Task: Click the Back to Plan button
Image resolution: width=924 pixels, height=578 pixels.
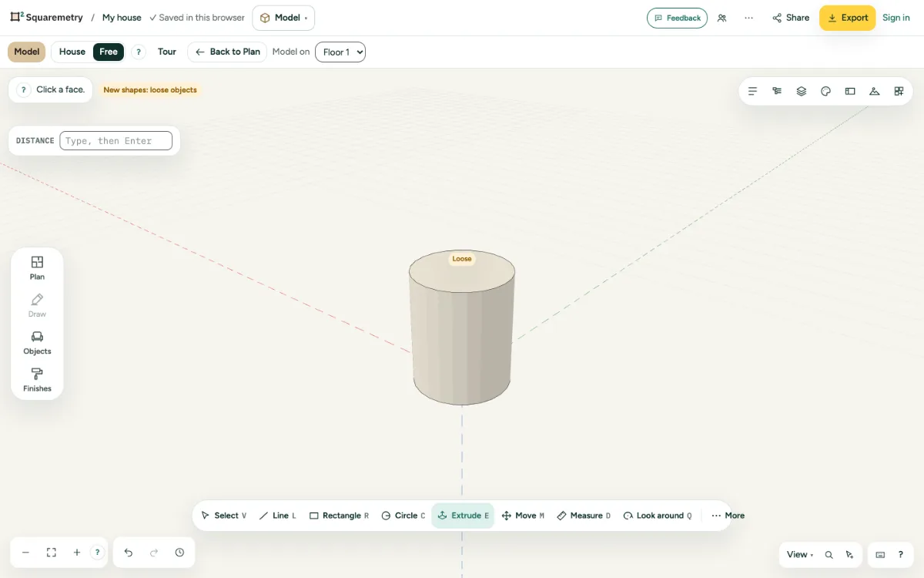Action: tap(227, 52)
